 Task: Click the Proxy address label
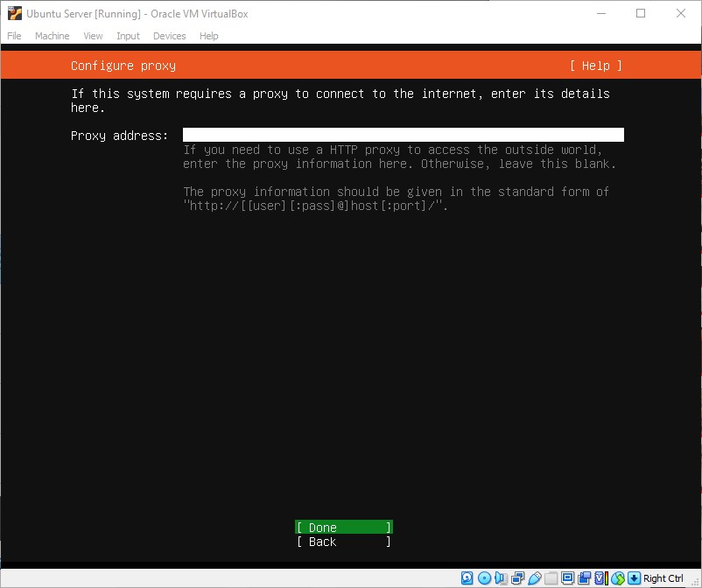tap(120, 136)
